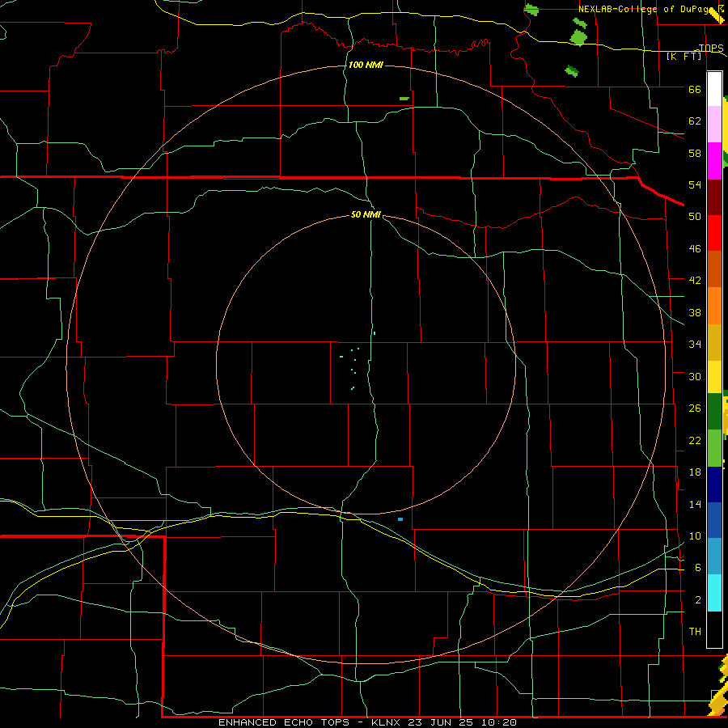Screen dimensions: 728x728
Task: Click the legend value "14"
Action: click(x=695, y=504)
